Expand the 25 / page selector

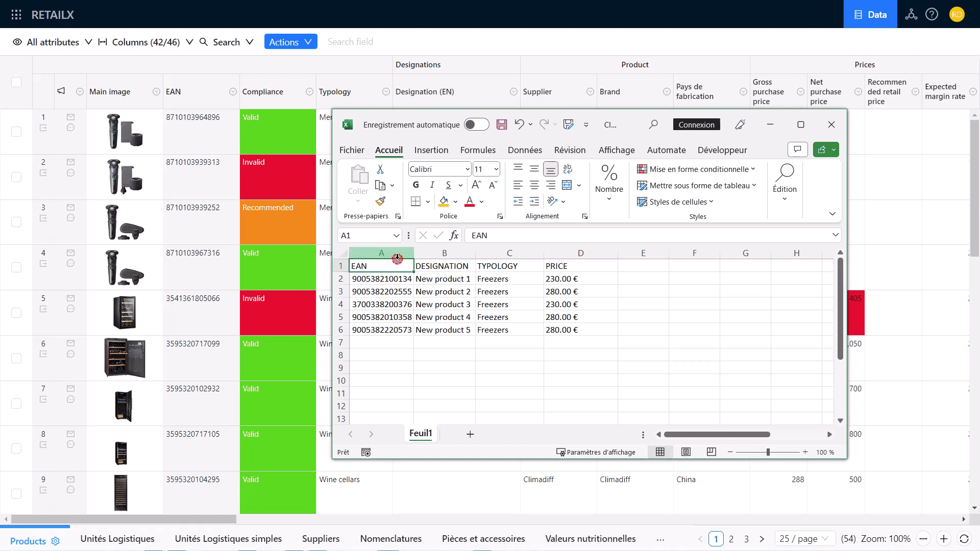pos(804,539)
